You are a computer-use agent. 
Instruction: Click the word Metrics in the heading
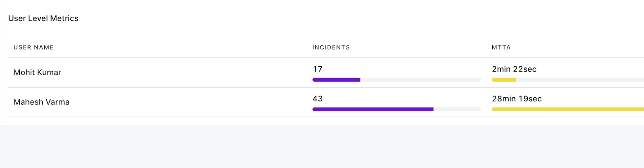[64, 18]
